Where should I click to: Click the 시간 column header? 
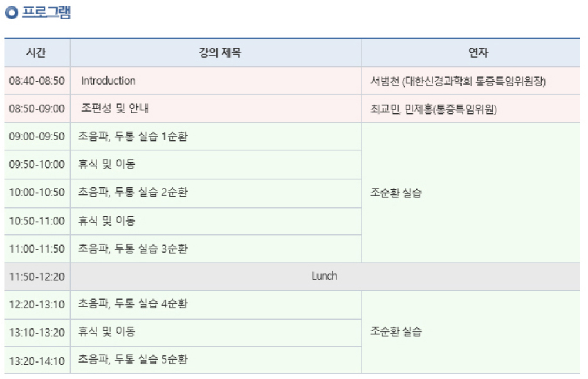pyautogui.click(x=36, y=53)
